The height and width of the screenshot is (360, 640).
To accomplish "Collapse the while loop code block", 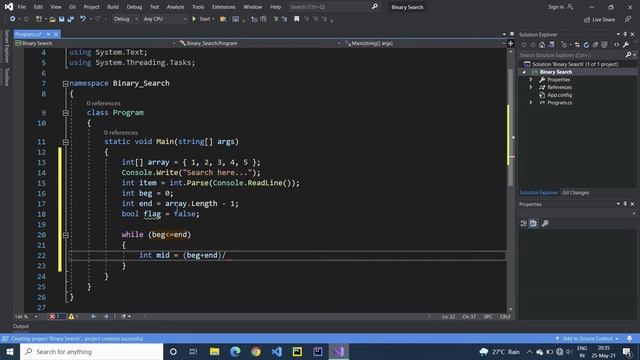I will (x=65, y=235).
